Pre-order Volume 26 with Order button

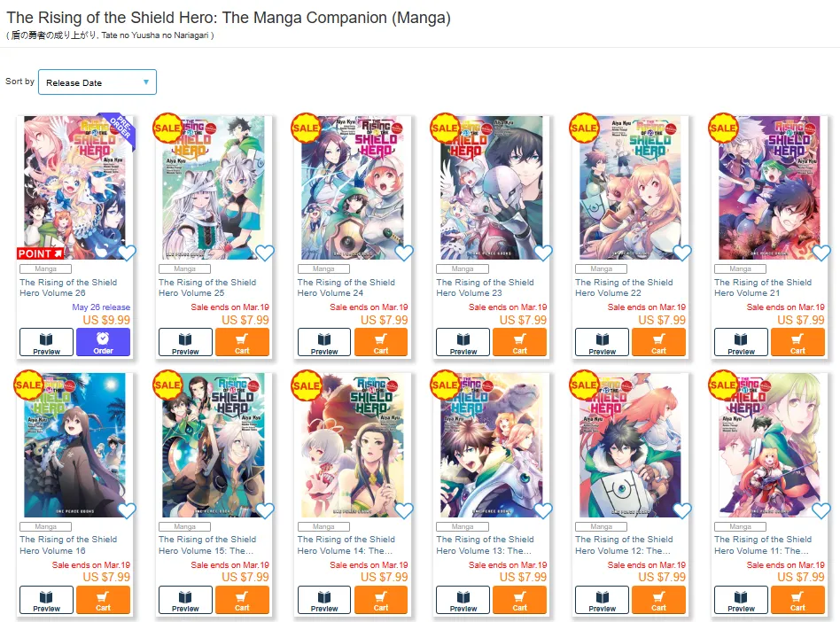pos(103,342)
